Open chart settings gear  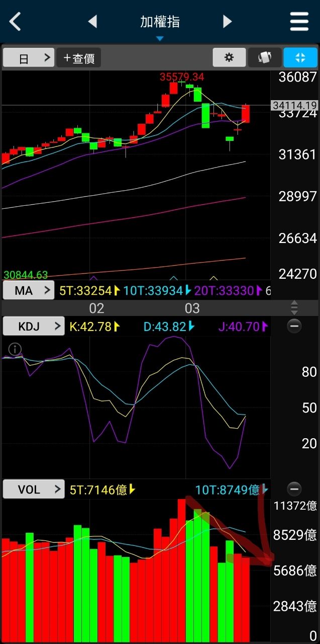coord(229,57)
